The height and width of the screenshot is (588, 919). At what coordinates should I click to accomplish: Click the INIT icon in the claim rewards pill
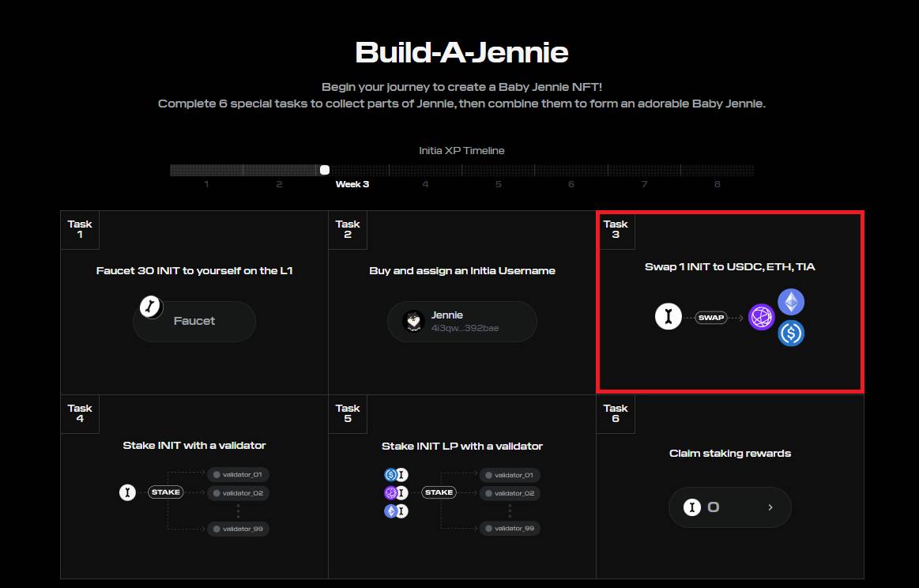tap(692, 507)
